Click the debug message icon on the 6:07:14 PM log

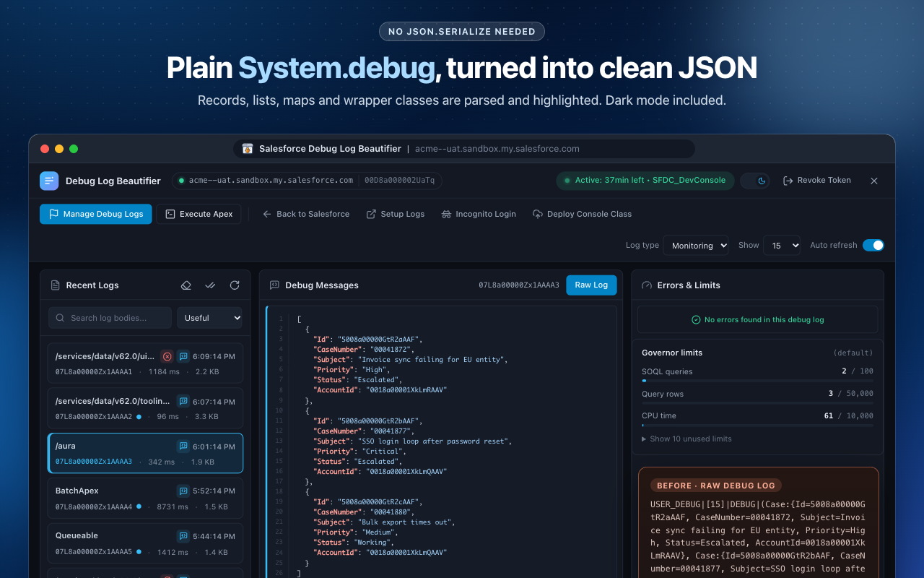pos(183,401)
